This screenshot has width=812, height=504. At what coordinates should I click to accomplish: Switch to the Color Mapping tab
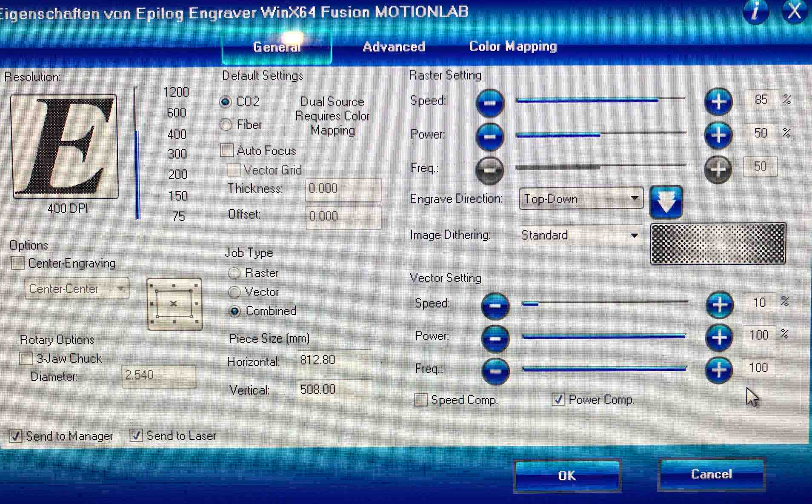513,46
